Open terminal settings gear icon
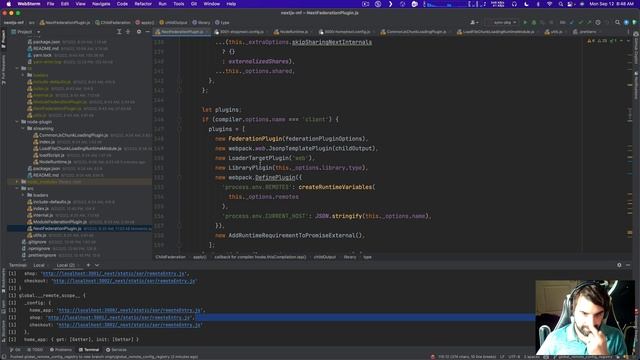The width and height of the screenshot is (640, 360). [619, 265]
